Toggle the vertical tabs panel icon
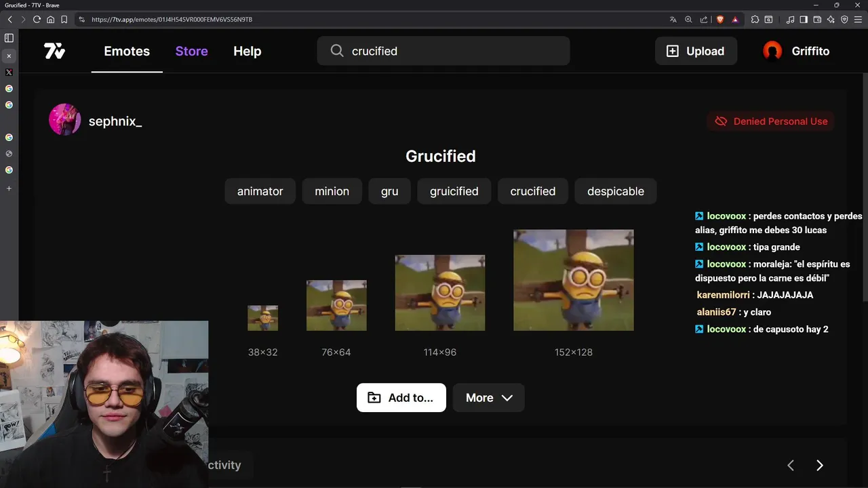 tap(9, 38)
